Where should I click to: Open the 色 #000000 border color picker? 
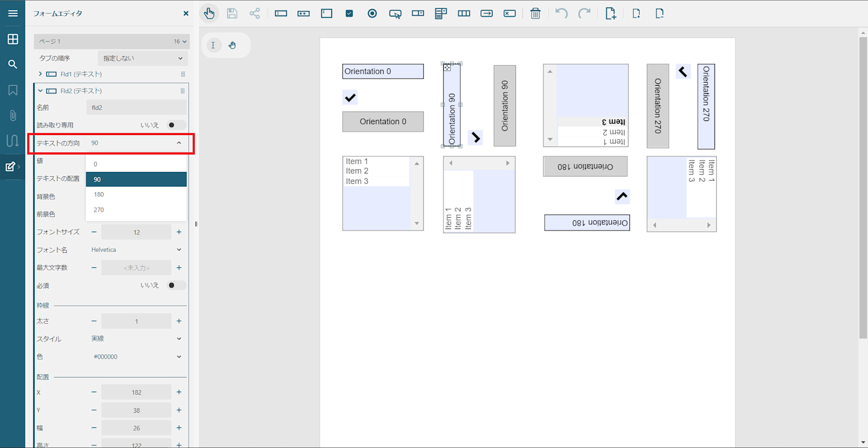(137, 357)
